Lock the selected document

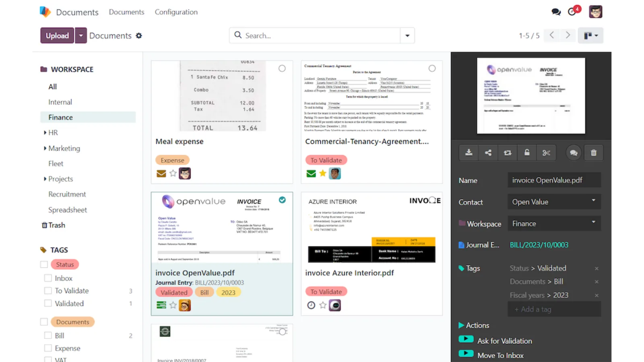(x=527, y=153)
